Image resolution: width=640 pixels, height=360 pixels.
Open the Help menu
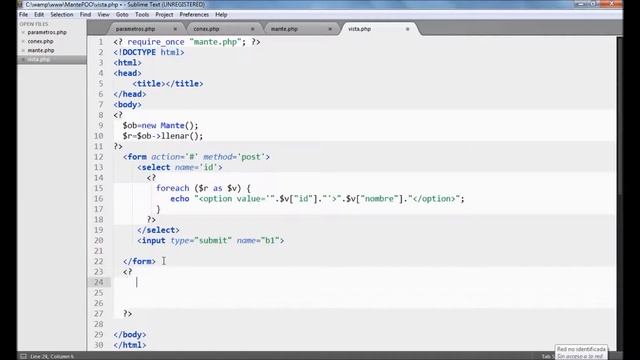tap(221, 14)
